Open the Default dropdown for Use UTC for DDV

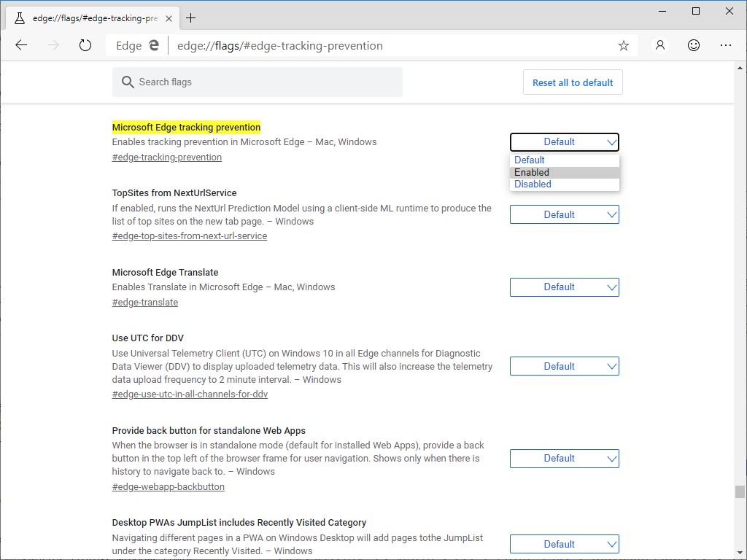(x=564, y=365)
